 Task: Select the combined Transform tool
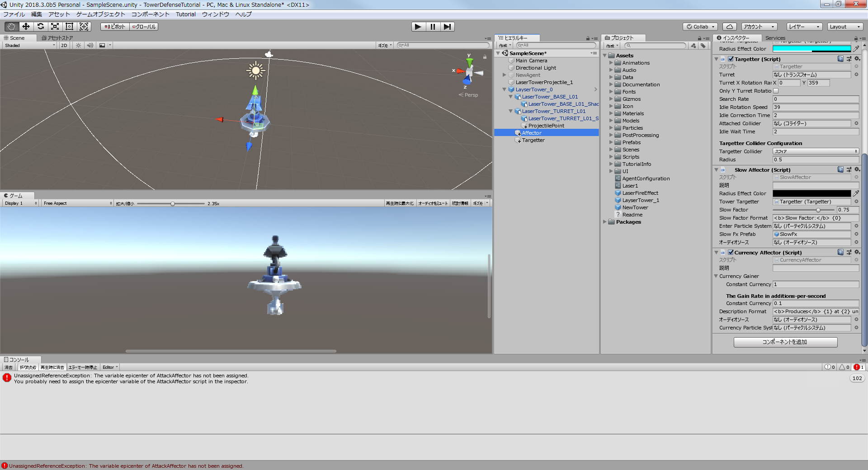click(x=84, y=27)
